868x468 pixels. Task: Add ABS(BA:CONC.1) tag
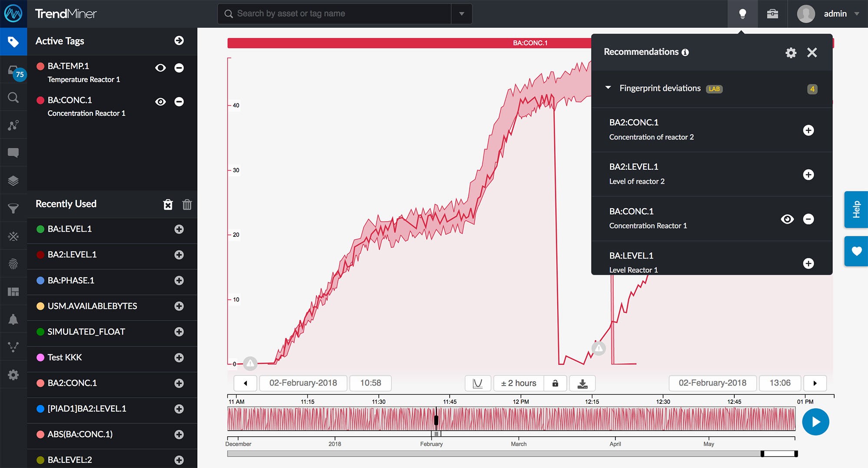click(x=179, y=434)
